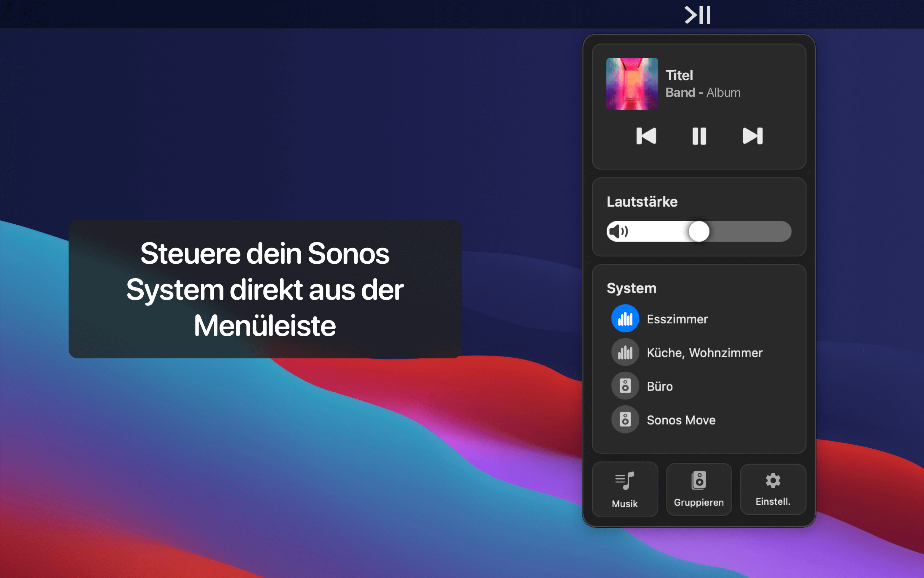Screen dimensions: 924x578
Task: Click the speaker icon on the volume slider
Action: (x=618, y=231)
